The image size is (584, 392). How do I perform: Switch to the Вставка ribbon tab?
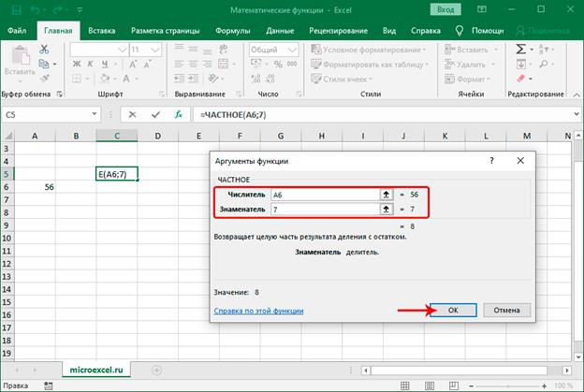click(x=101, y=31)
